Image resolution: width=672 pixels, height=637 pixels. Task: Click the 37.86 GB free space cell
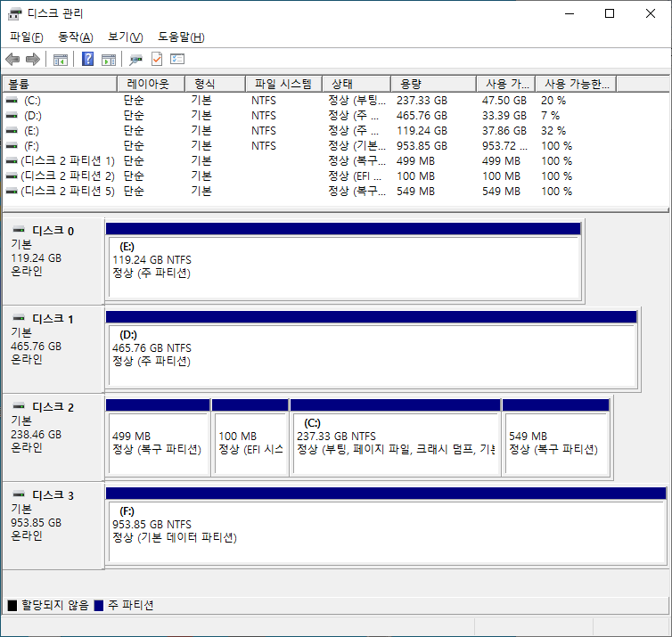click(x=504, y=130)
